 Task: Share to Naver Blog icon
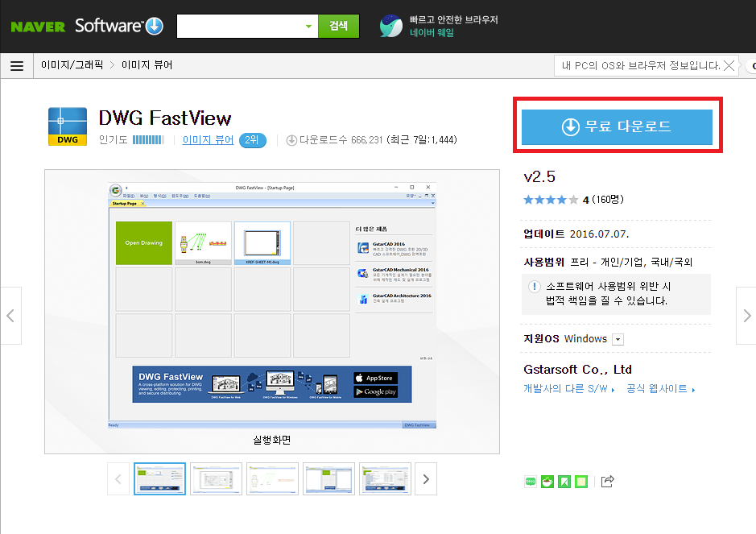pos(531,482)
